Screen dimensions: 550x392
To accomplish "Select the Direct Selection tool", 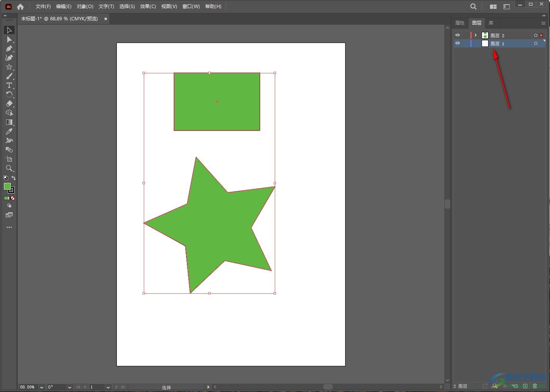I will point(9,39).
